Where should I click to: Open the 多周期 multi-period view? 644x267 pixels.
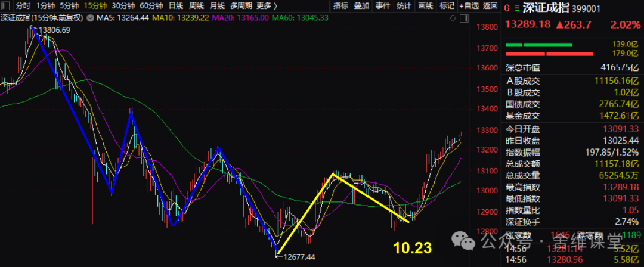[240, 6]
